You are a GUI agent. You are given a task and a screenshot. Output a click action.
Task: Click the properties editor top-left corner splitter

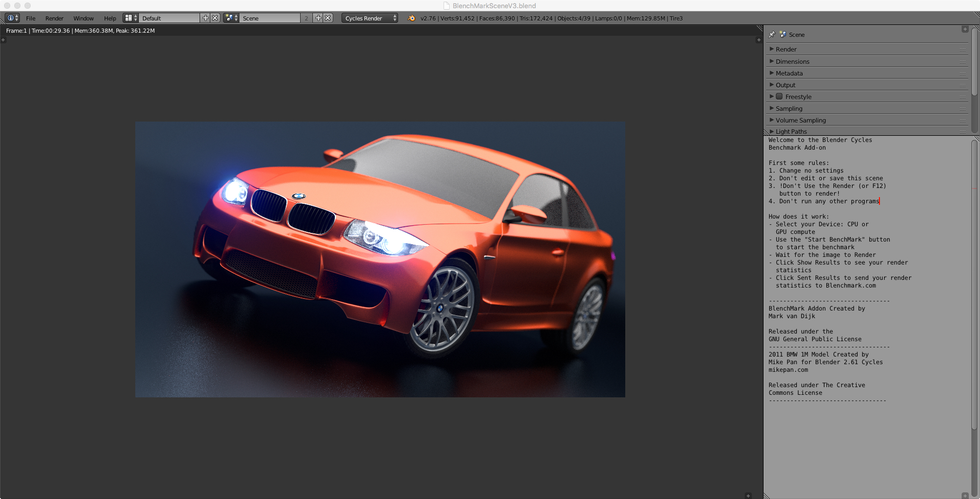tap(760, 28)
